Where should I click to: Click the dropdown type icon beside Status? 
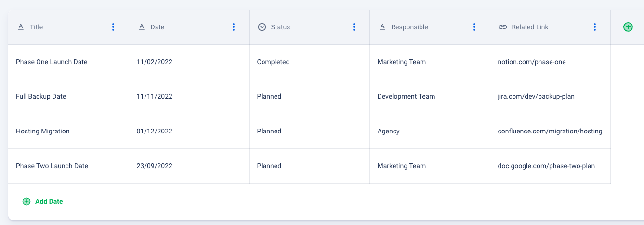click(x=262, y=27)
